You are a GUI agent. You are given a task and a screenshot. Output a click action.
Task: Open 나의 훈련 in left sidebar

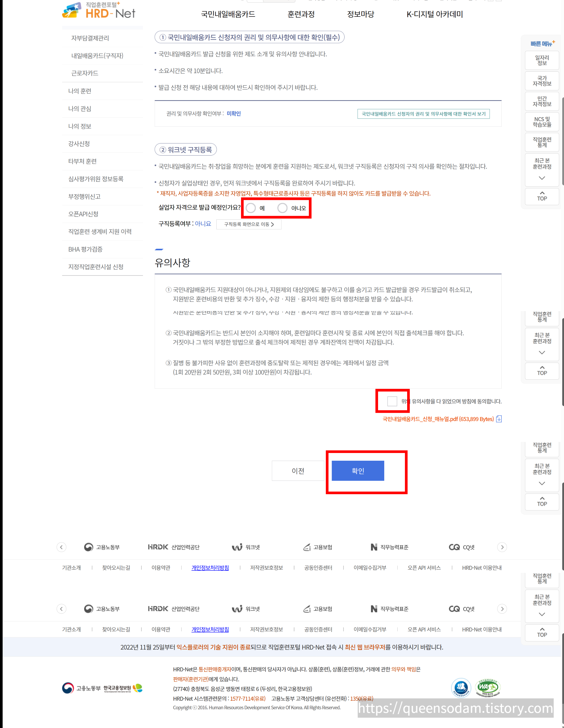coord(80,91)
